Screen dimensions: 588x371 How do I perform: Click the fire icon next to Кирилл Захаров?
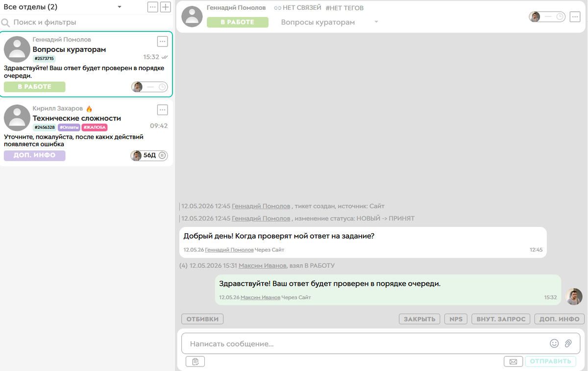[89, 109]
